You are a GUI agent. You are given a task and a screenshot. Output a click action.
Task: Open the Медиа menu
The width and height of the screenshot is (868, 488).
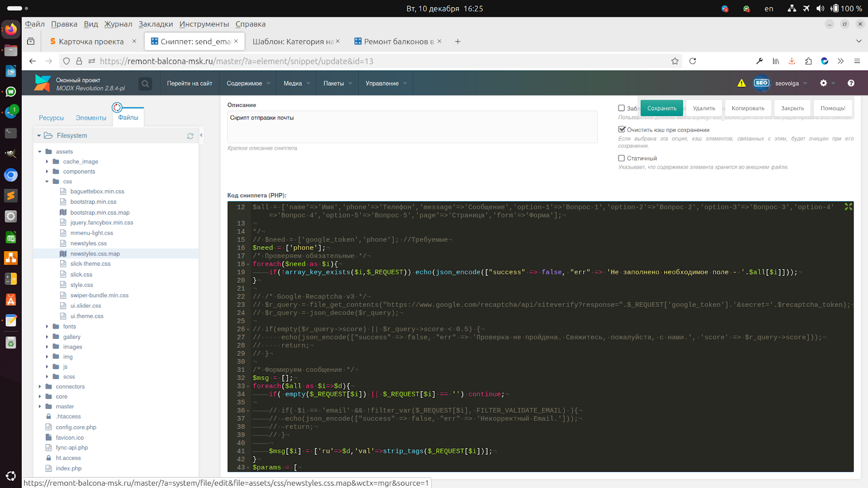[296, 84]
